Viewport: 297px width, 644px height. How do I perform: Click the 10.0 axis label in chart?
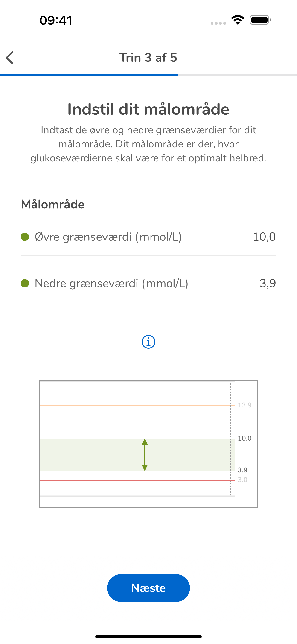click(x=245, y=438)
